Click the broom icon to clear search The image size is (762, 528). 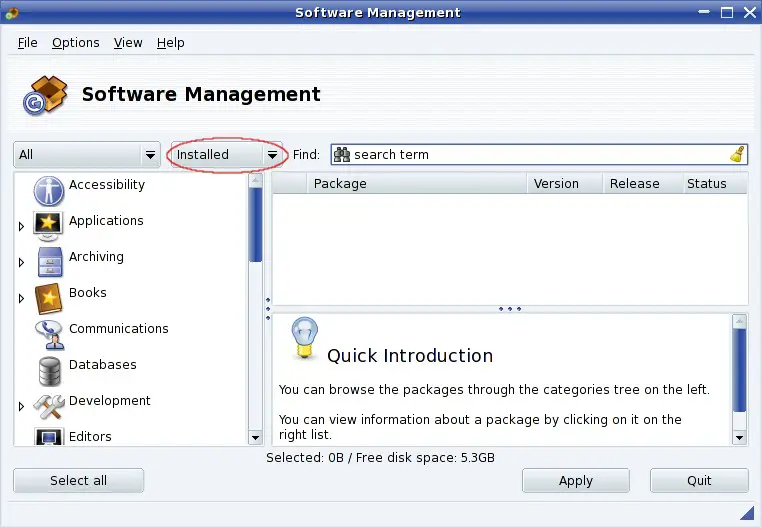tap(738, 155)
